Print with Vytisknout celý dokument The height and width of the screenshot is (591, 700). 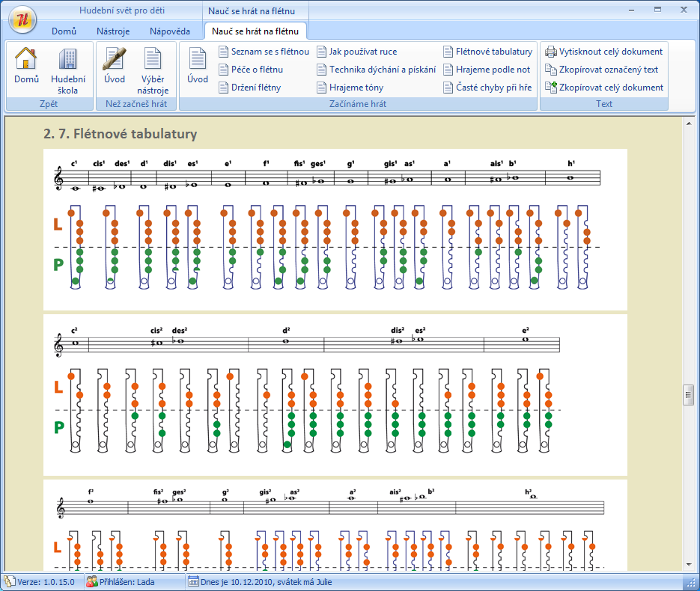tap(604, 52)
